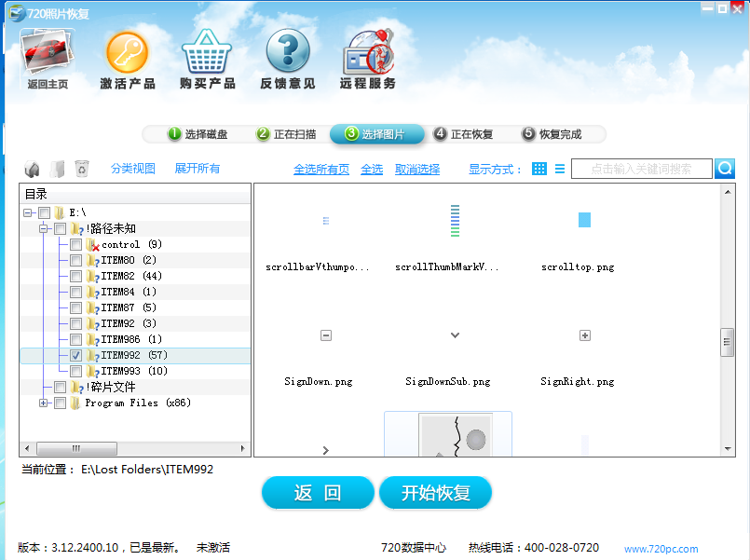
Task: Expand the Program Files (x86) node
Action: tap(44, 403)
